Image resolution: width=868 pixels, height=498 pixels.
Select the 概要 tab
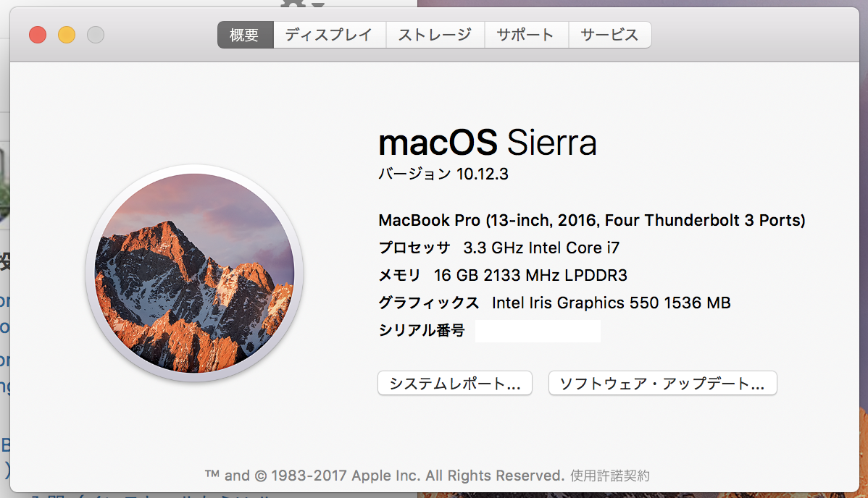245,35
